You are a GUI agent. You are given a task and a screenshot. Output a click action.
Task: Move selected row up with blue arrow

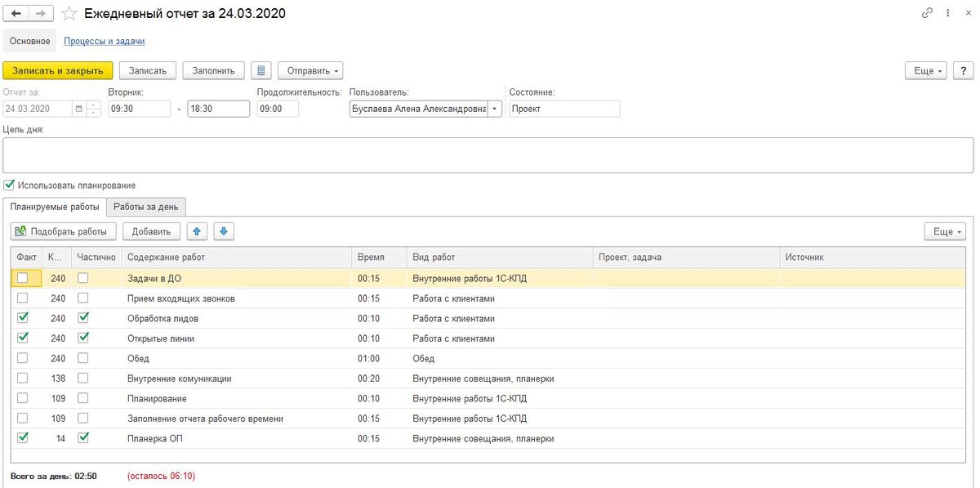coord(197,232)
